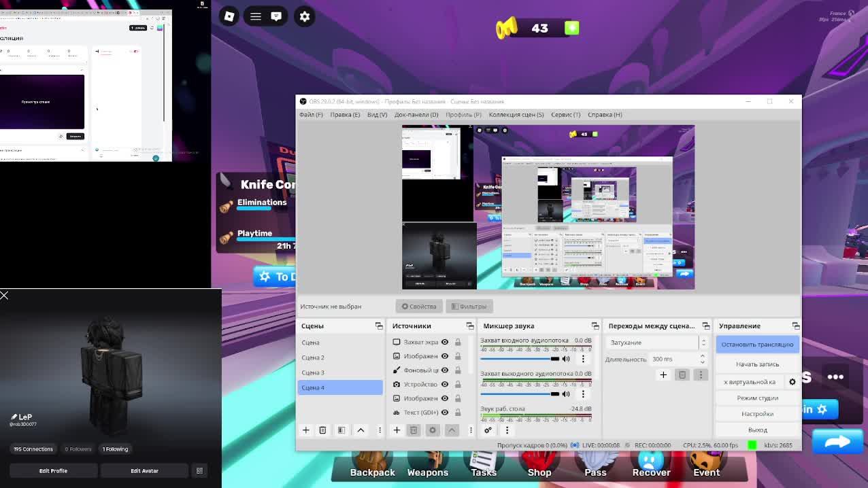Screen dimensions: 868x488
Task: Delete selected scene with trash icon
Action: coord(322,430)
